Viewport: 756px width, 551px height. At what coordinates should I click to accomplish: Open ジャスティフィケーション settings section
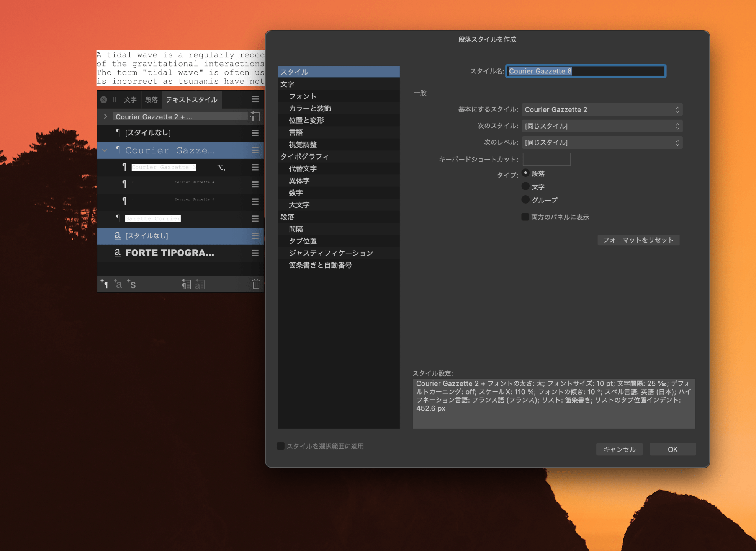(339, 253)
